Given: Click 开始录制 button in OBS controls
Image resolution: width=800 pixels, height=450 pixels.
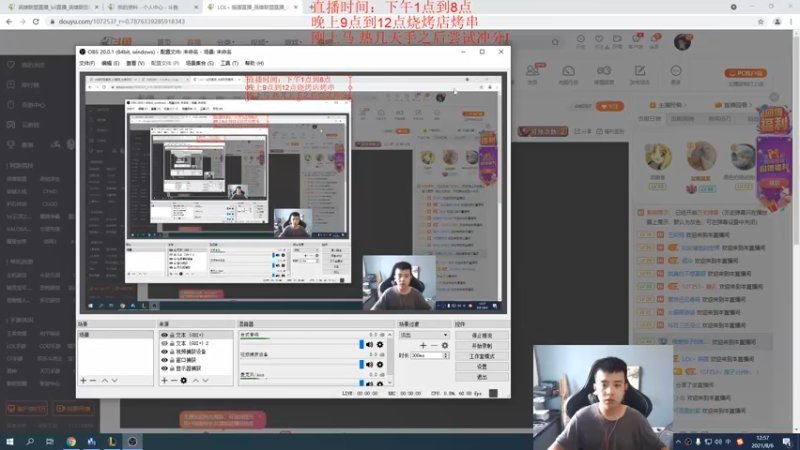Looking at the screenshot, I should coord(482,346).
